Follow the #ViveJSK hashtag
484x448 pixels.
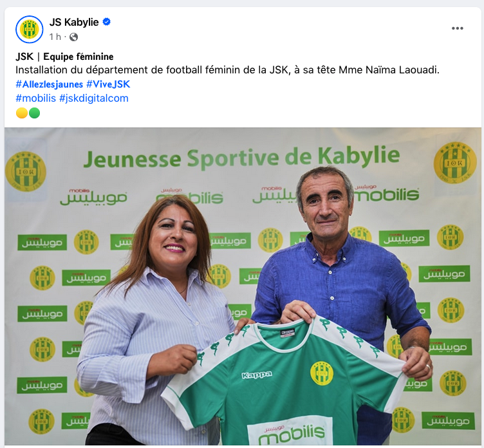point(108,84)
